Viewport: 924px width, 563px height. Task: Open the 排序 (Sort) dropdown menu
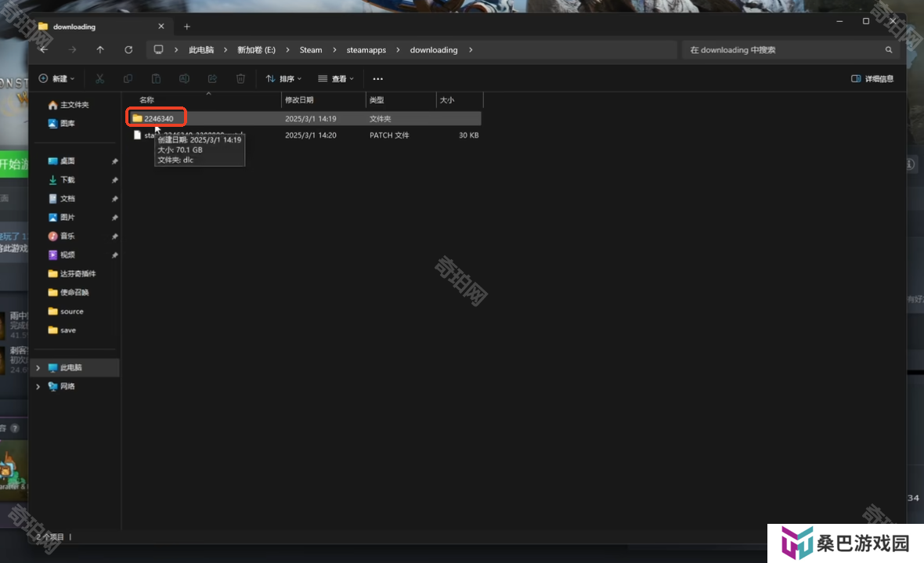(x=283, y=79)
